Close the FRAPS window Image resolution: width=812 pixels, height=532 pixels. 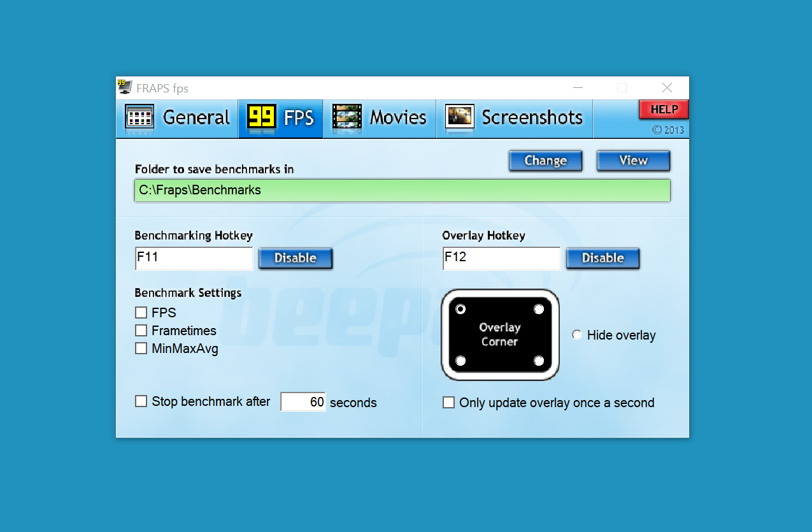(x=667, y=88)
